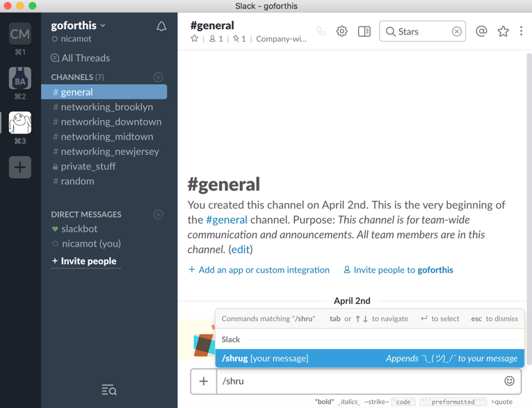The height and width of the screenshot is (408, 532).
Task: Select the /shrug command suggestion
Action: [370, 358]
